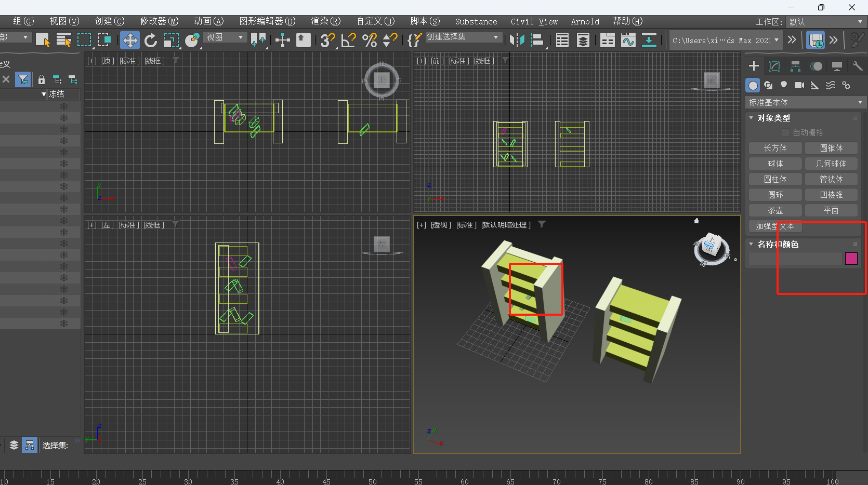Toggle 3D Snaps
This screenshot has width=868, height=485.
click(327, 40)
